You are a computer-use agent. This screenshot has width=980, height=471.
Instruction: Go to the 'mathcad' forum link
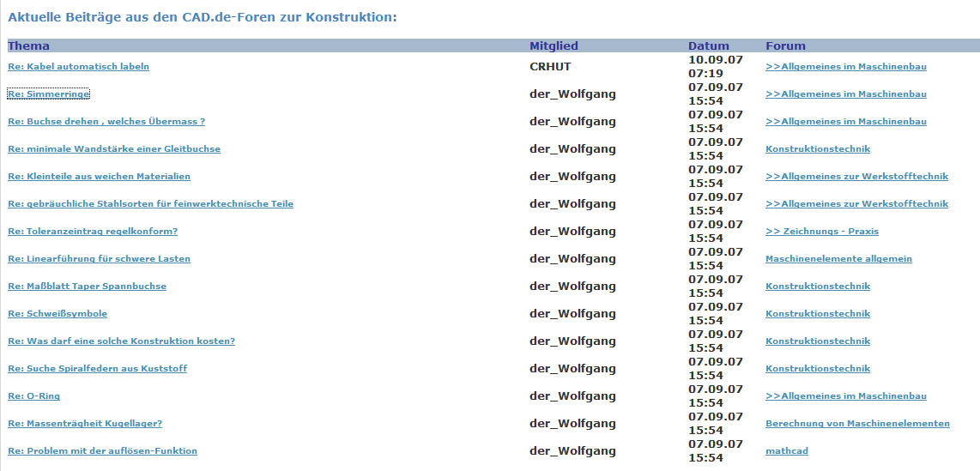click(x=788, y=451)
